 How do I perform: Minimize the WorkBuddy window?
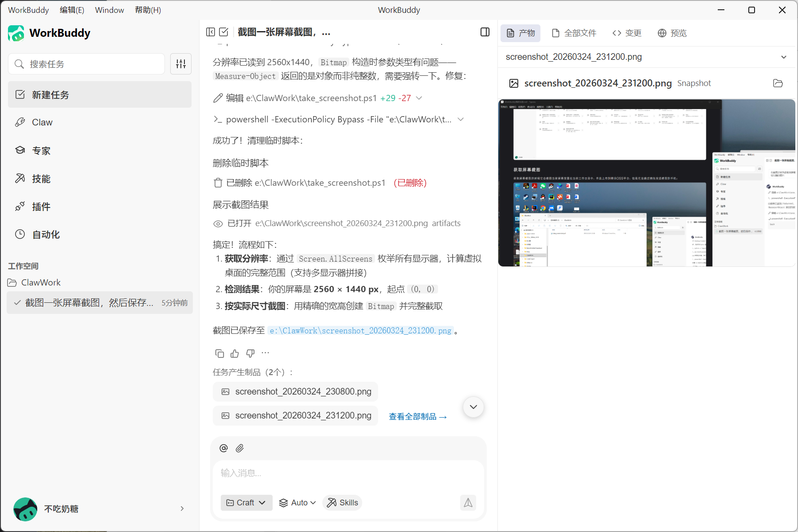point(721,10)
